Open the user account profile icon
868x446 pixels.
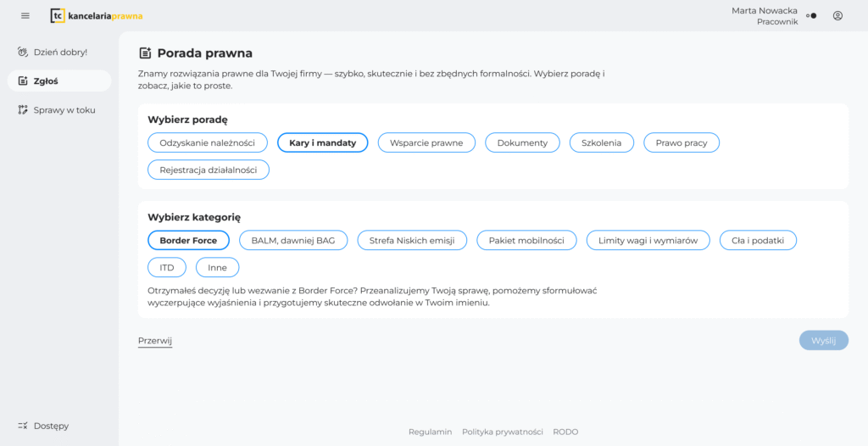[837, 15]
